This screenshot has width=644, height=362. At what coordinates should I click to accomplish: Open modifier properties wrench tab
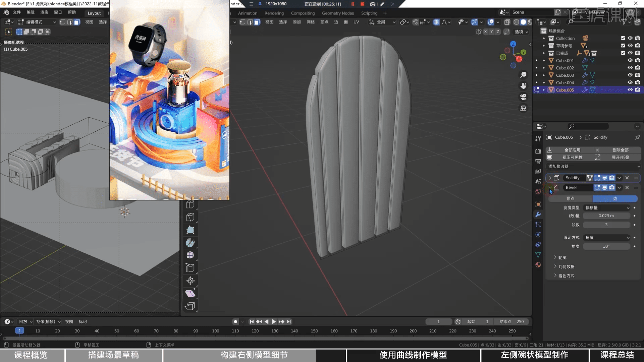(538, 215)
